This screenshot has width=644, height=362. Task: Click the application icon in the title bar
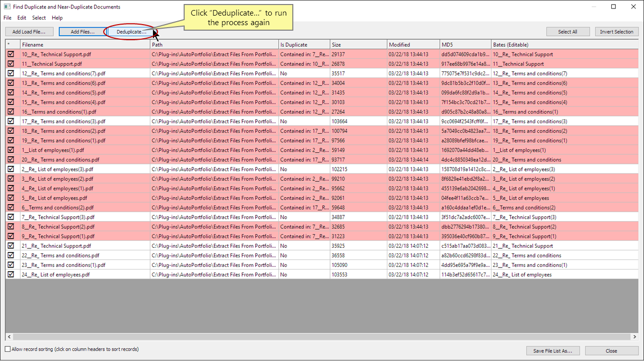pos(7,7)
